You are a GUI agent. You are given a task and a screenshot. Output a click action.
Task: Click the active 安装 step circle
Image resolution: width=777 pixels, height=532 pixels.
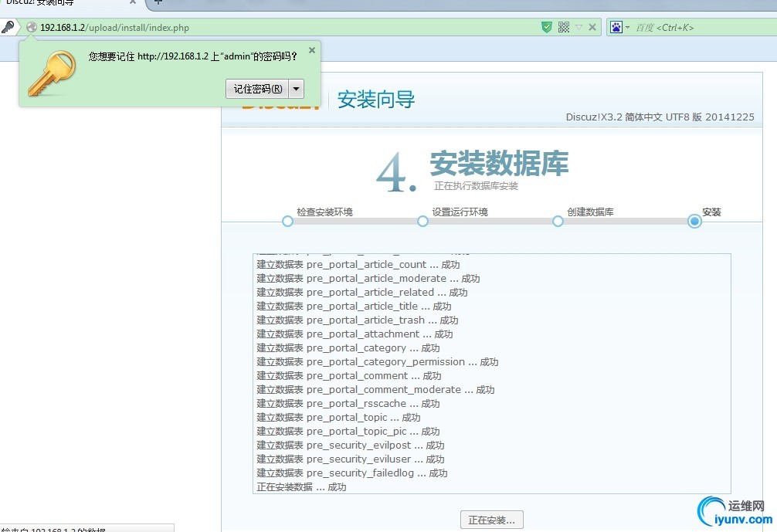tap(694, 222)
